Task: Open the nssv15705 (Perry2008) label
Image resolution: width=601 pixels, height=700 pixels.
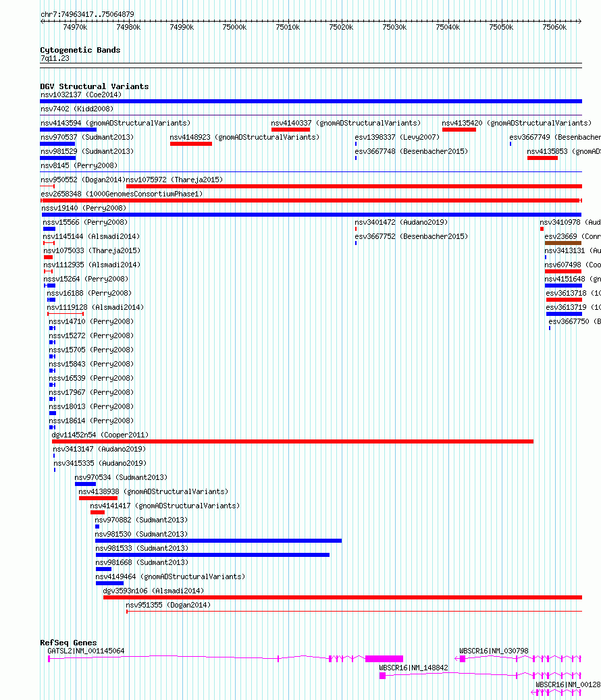Action: [91, 350]
